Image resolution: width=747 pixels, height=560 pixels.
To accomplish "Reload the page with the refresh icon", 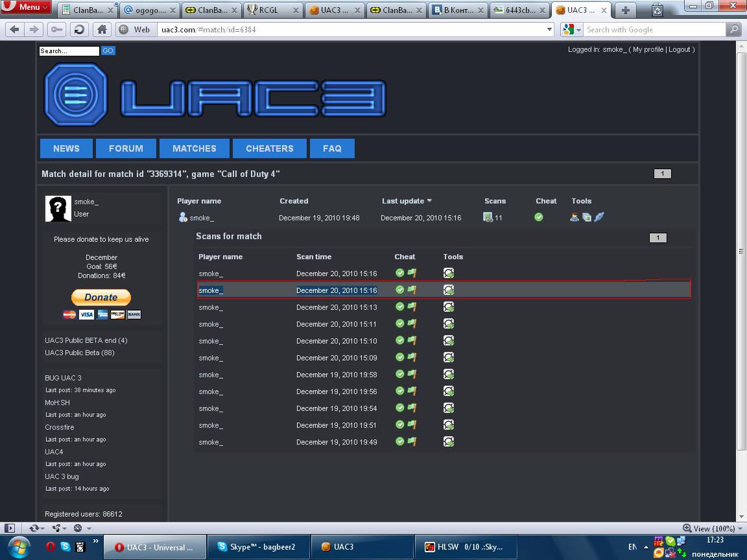I will point(79,30).
